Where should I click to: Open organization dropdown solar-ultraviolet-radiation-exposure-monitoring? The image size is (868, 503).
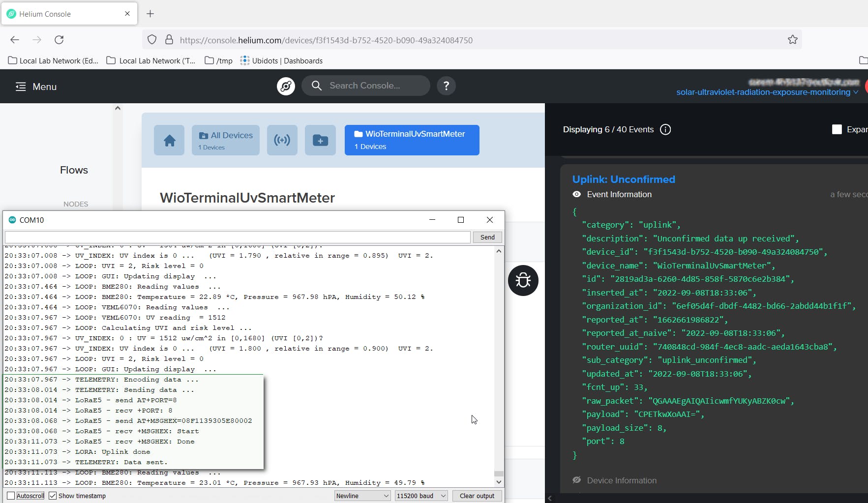[x=767, y=92]
